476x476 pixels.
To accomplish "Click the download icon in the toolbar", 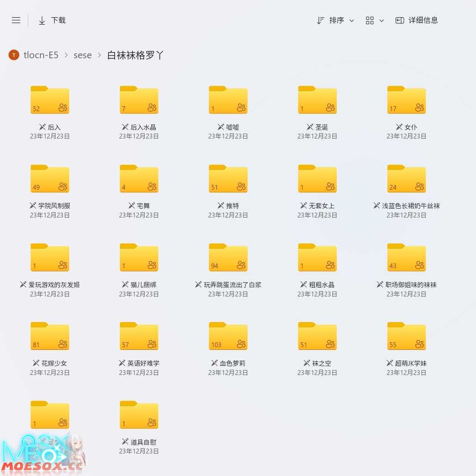I will tap(42, 20).
